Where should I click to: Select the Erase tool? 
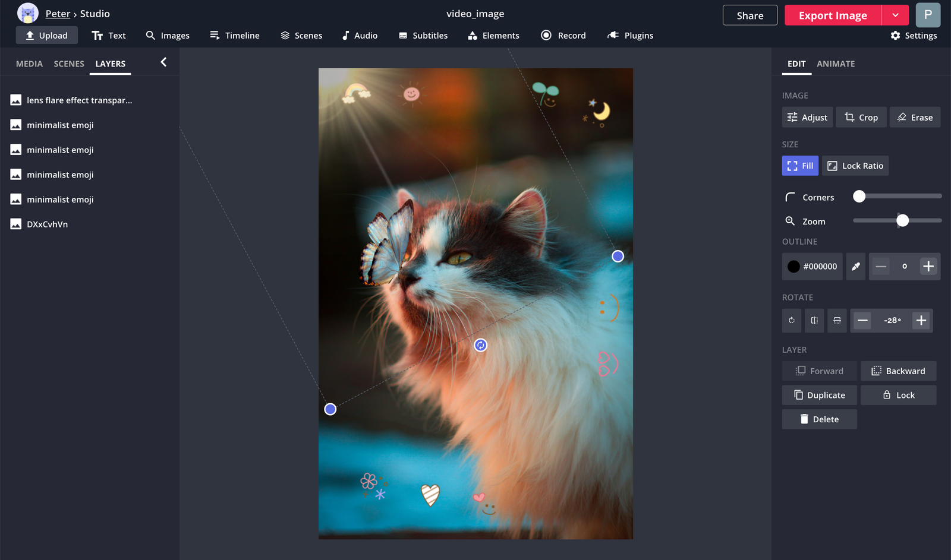tap(915, 117)
